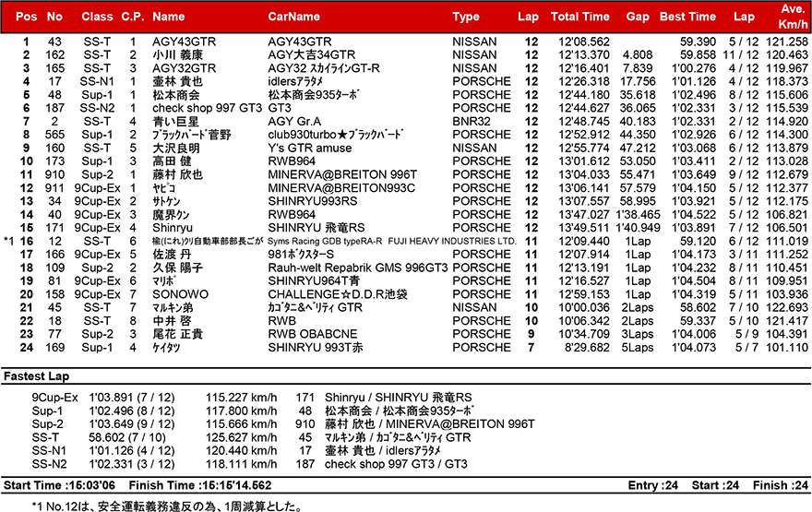Select car name 'AGY大吉34GTR'
Viewport: 812px width, 512px height.
tap(312, 54)
